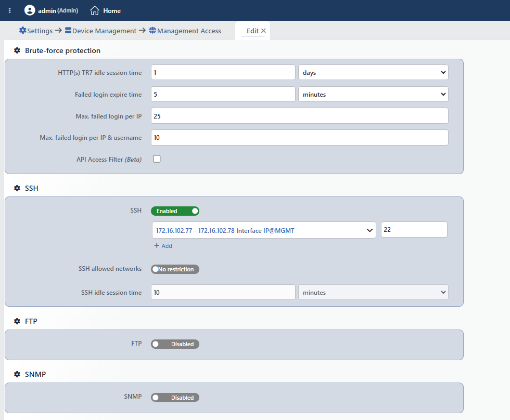
Task: Click the Management Access globe icon
Action: [152, 31]
